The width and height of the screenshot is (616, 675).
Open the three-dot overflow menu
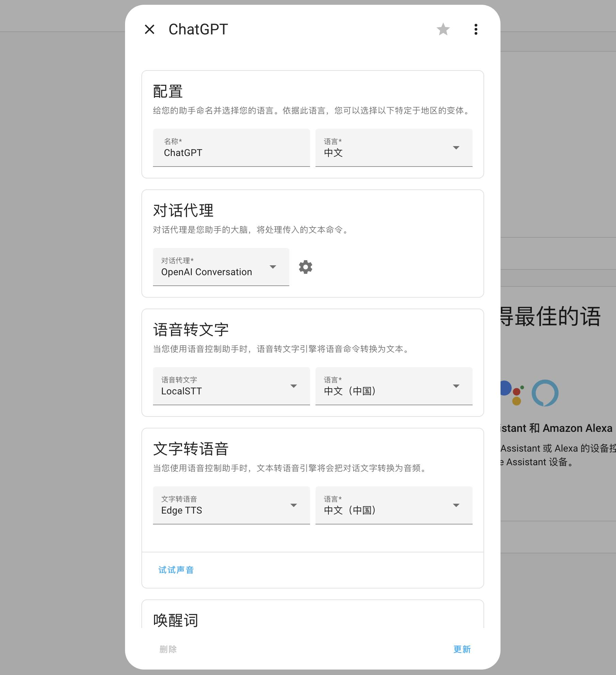tap(476, 29)
